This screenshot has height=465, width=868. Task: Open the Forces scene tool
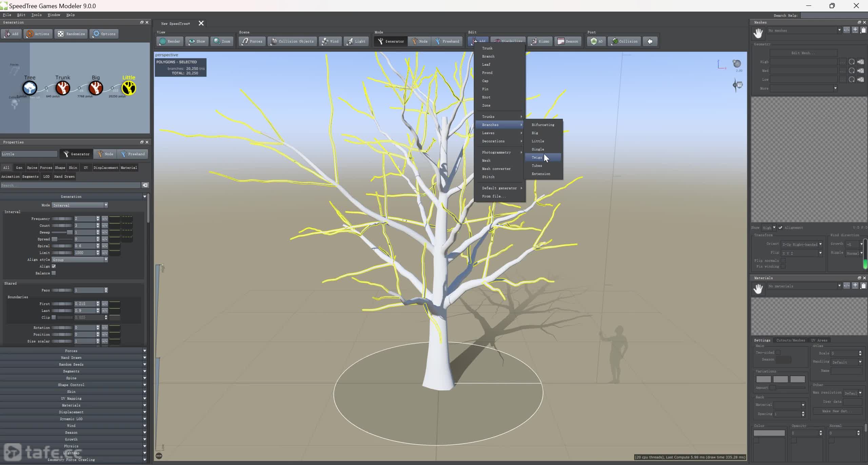click(x=252, y=41)
